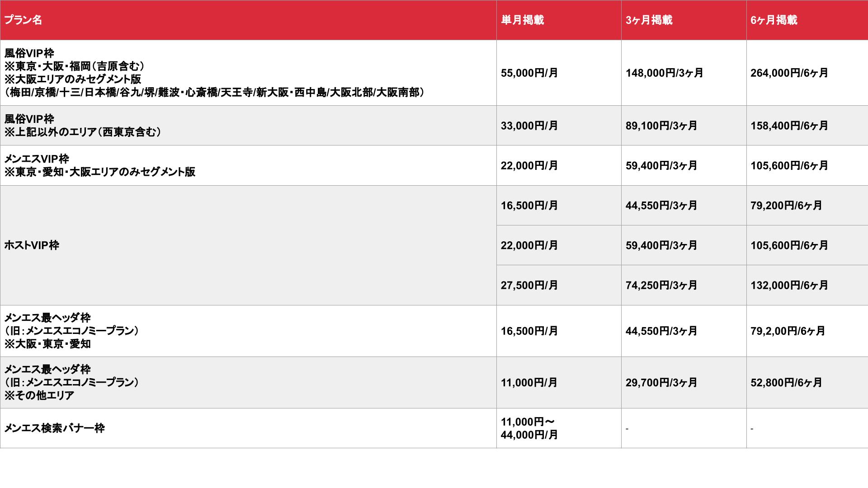
Task: Click '22,000円/月' in the メンエスVIP枠 row
Action: coord(559,165)
